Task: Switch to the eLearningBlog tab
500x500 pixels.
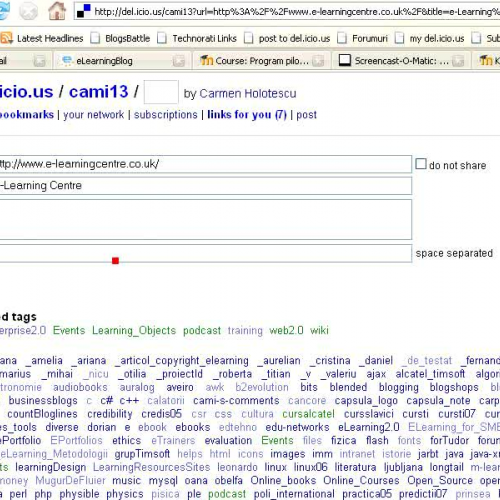Action: tap(121, 61)
